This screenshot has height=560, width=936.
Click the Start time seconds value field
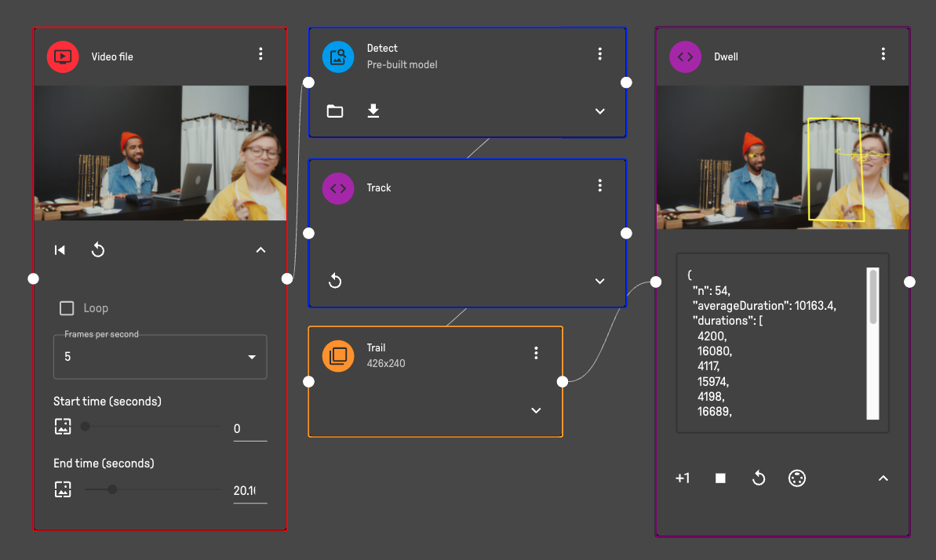249,429
